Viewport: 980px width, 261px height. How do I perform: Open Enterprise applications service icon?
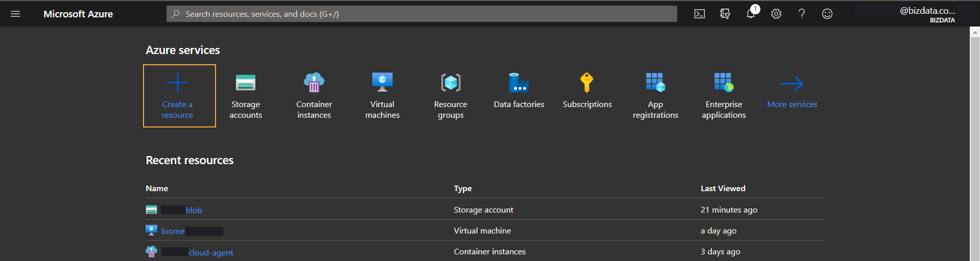(x=724, y=82)
